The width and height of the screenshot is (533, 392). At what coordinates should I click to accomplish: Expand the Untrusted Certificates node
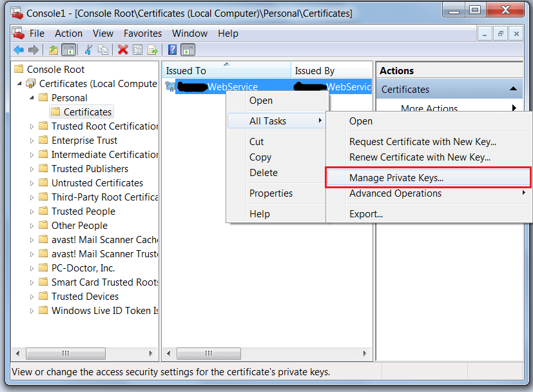(x=32, y=183)
